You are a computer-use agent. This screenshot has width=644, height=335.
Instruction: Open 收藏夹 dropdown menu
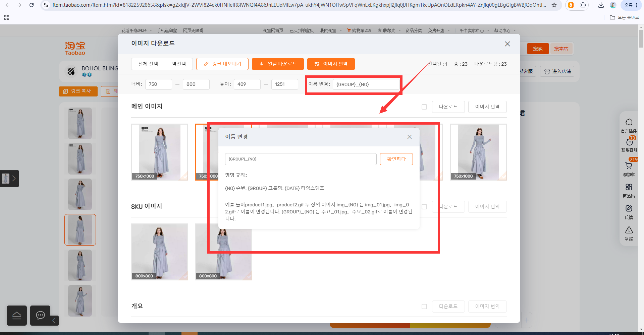(x=388, y=30)
